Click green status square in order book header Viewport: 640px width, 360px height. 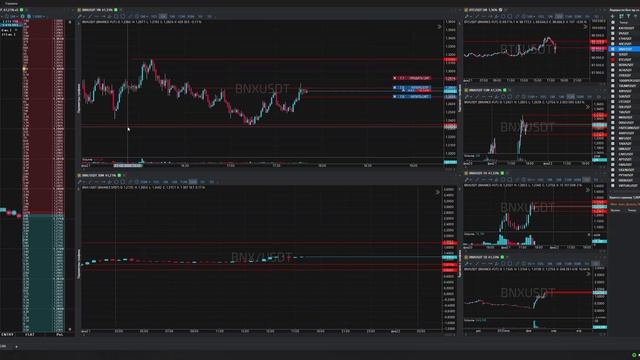click(22, 10)
